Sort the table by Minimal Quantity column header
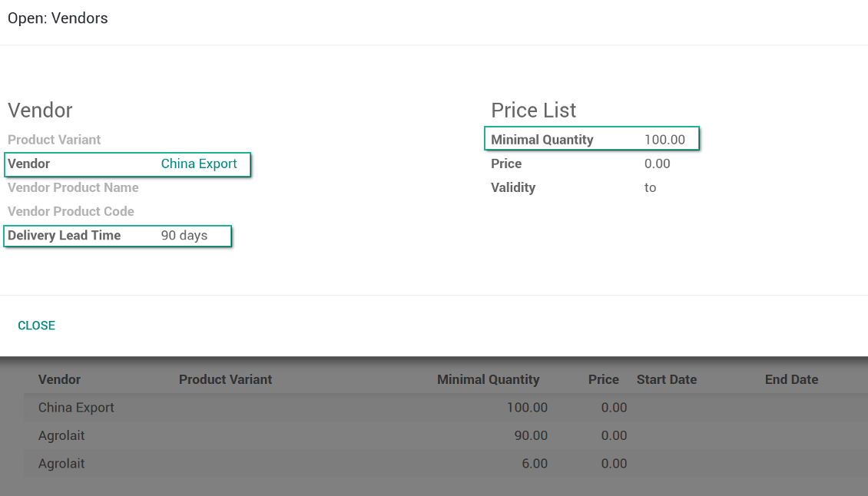This screenshot has height=496, width=868. point(488,379)
